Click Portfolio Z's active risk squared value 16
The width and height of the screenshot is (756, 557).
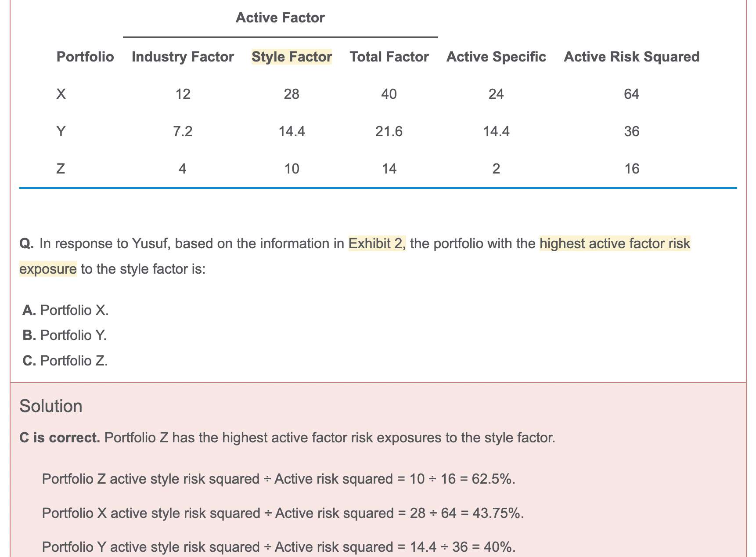(631, 169)
